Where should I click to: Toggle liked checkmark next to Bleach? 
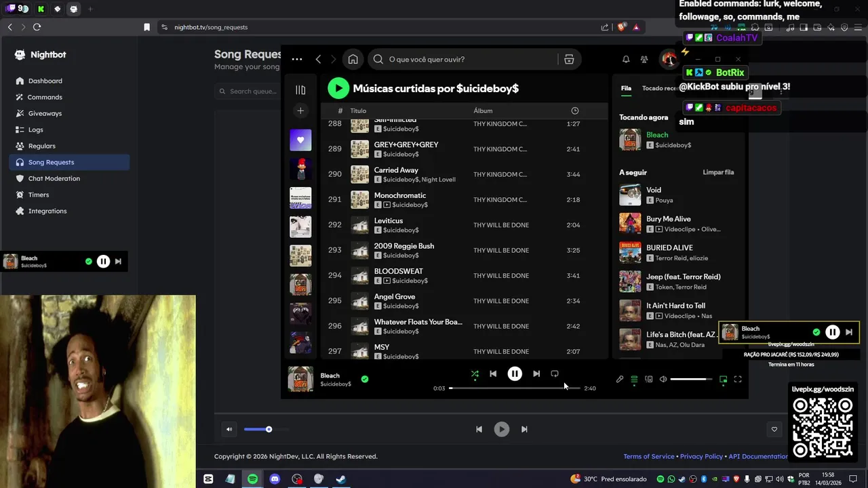(365, 379)
